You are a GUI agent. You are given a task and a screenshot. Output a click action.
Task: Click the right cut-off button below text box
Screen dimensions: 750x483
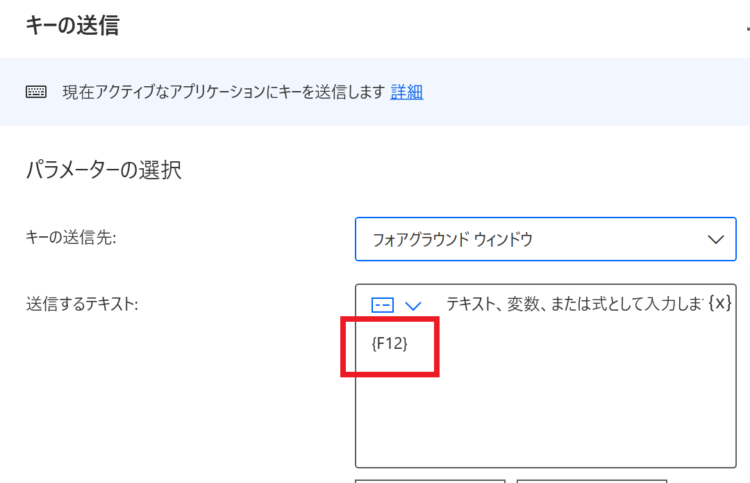(592, 481)
